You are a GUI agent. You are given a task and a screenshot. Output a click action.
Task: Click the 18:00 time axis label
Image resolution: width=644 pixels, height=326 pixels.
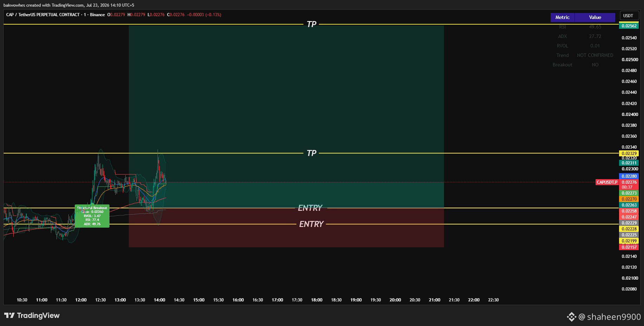click(x=317, y=300)
